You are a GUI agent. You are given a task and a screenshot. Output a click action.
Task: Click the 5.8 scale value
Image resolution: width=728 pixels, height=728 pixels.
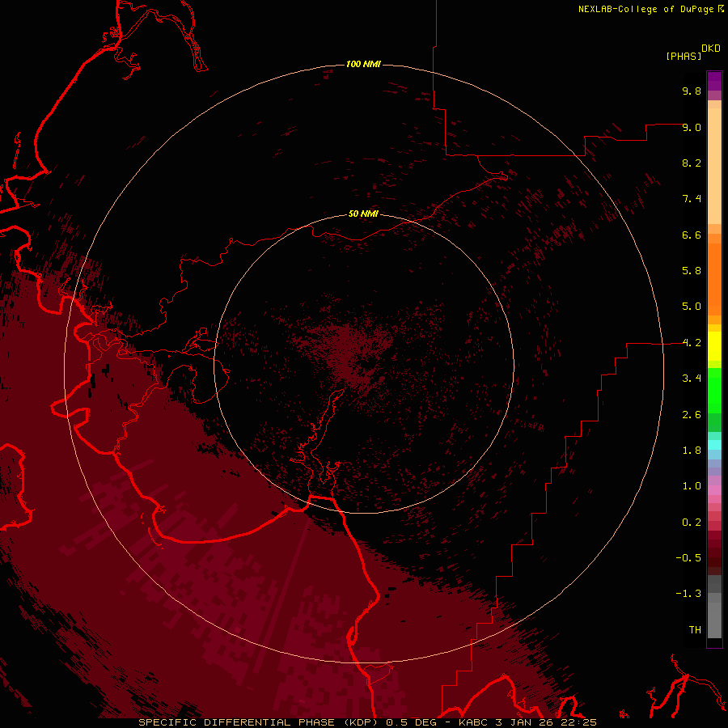tap(692, 271)
